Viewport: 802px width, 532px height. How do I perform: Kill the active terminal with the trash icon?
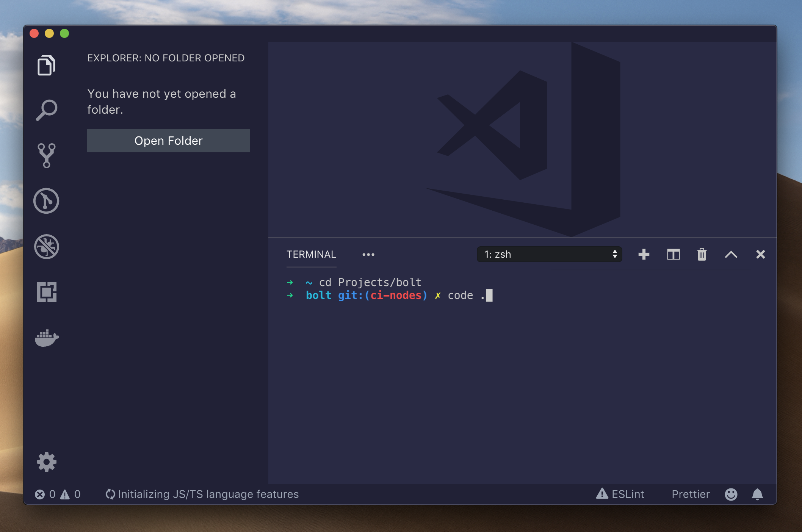tap(702, 254)
